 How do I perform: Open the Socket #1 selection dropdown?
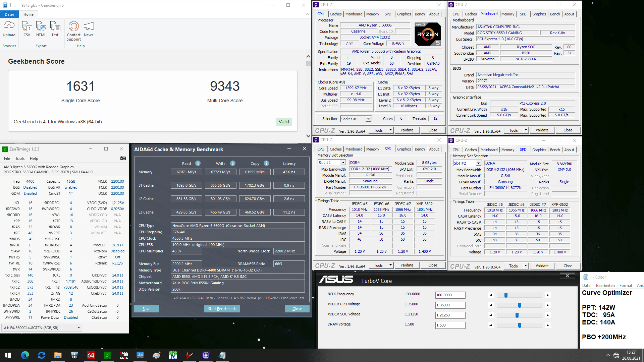368,119
